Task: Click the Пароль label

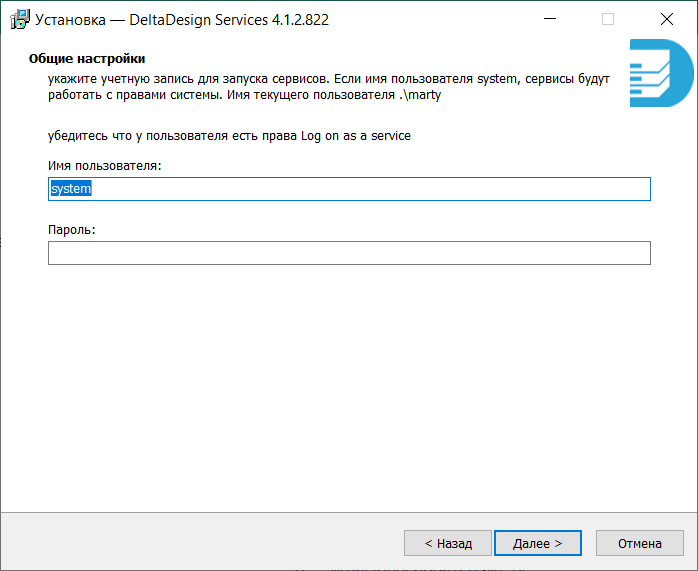Action: [72, 230]
